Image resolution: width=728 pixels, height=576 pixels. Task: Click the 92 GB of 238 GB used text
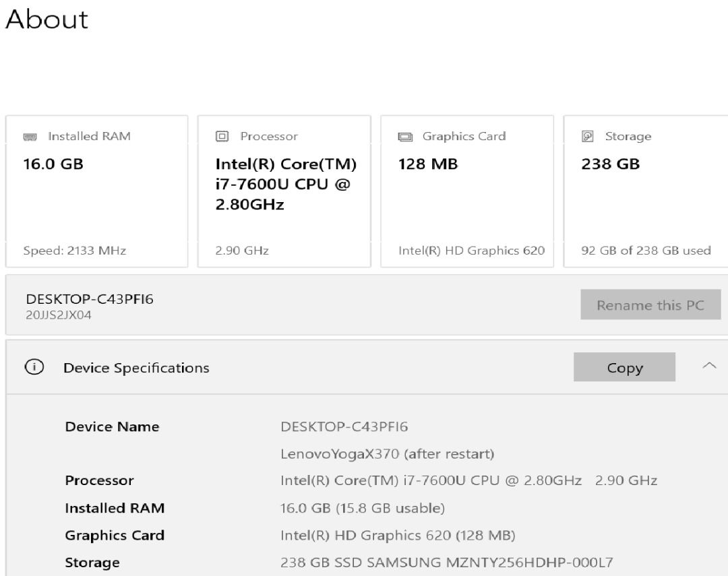[646, 251]
